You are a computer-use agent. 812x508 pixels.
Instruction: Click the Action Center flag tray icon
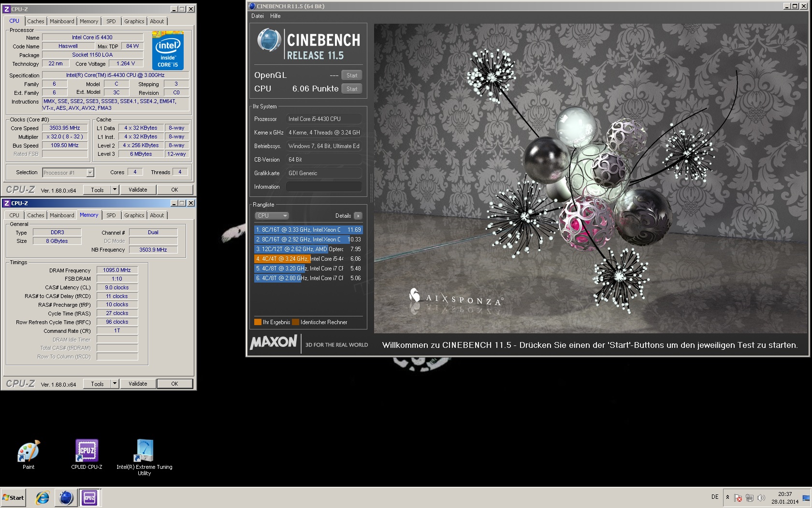738,497
